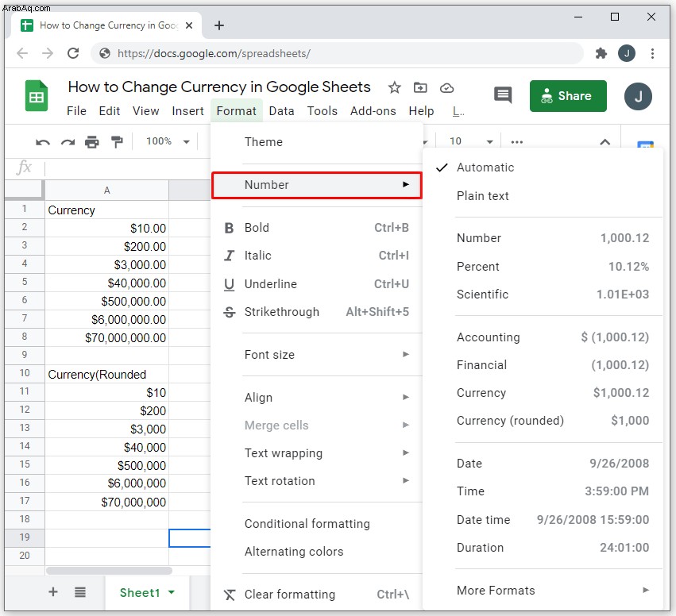Expand the More Formats submenu
This screenshot has height=616, width=676.
click(x=543, y=590)
